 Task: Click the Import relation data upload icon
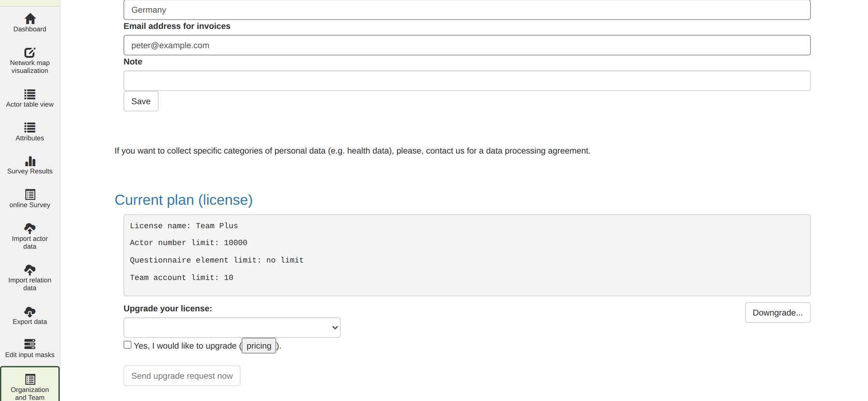(x=30, y=269)
